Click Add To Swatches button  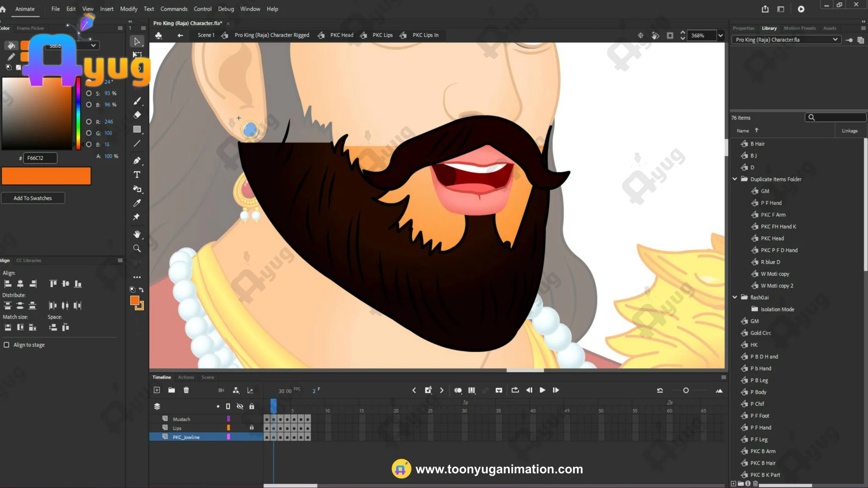coord(33,198)
